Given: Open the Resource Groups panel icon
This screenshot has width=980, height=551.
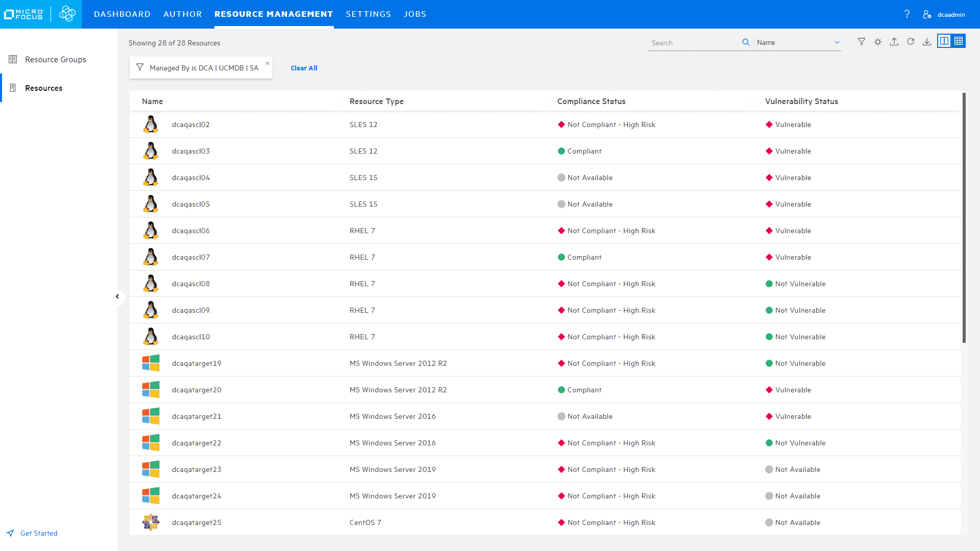Looking at the screenshot, I should 13,59.
